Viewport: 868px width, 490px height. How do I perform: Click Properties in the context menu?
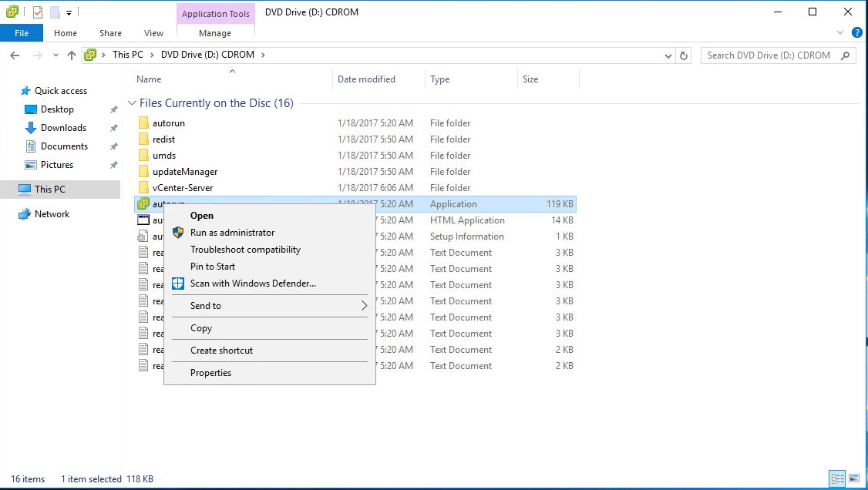[210, 373]
